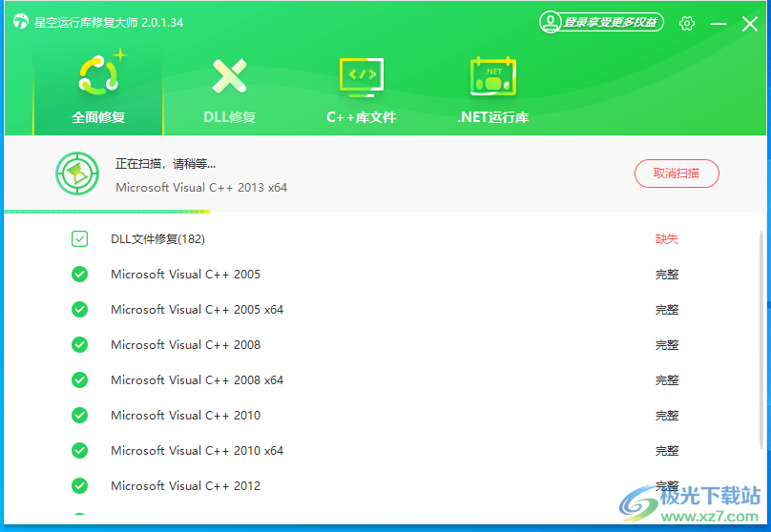Switch to the C++库文件 tab label
Viewport: 771px width, 532px height.
(361, 117)
